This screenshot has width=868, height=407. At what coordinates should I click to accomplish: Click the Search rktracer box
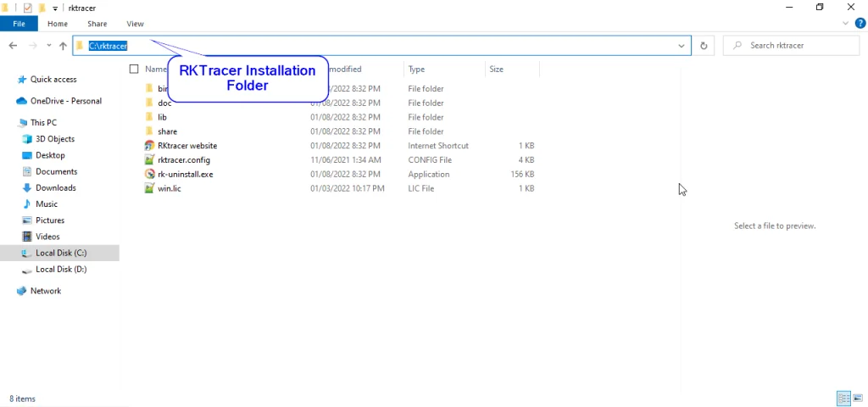(x=791, y=46)
